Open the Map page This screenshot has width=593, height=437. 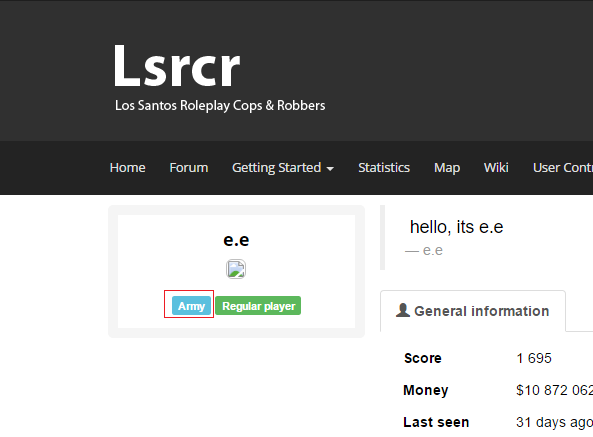pos(447,167)
